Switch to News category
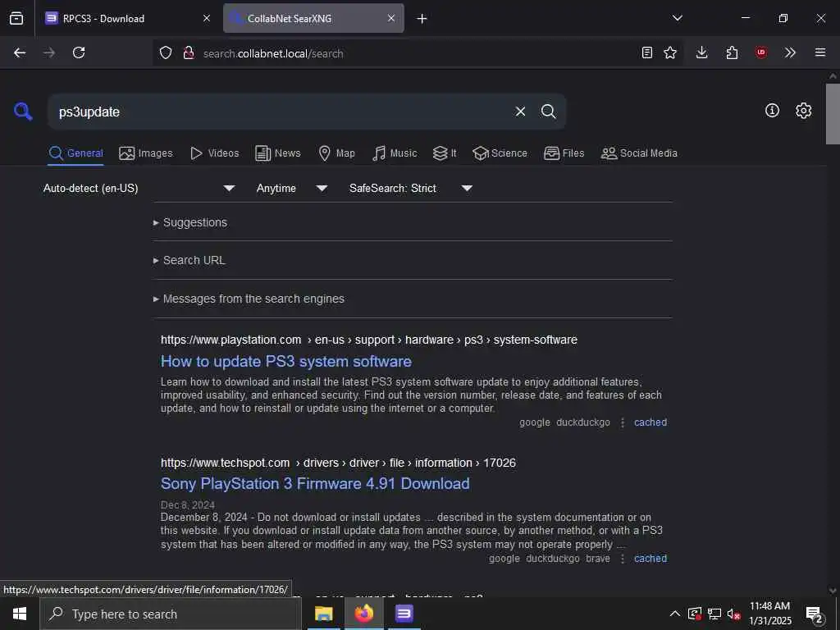This screenshot has height=630, width=840. pos(278,153)
